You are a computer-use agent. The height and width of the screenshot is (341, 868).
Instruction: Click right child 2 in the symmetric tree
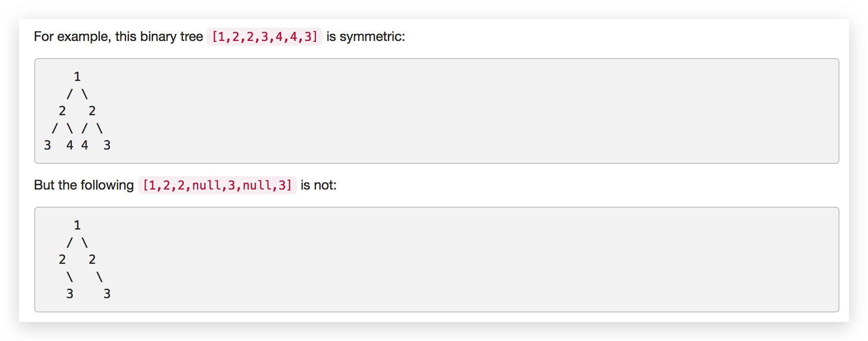[x=92, y=111]
